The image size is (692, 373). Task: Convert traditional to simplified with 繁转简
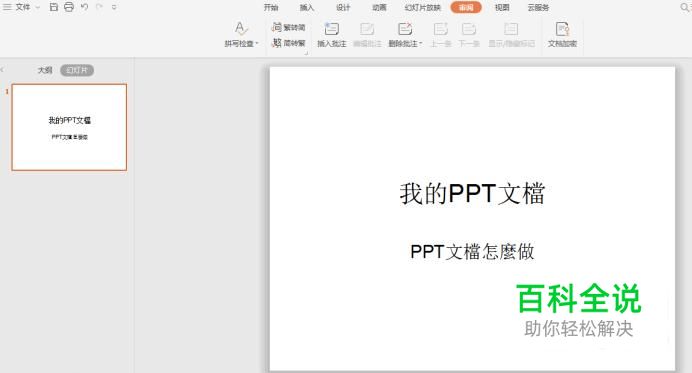[289, 27]
